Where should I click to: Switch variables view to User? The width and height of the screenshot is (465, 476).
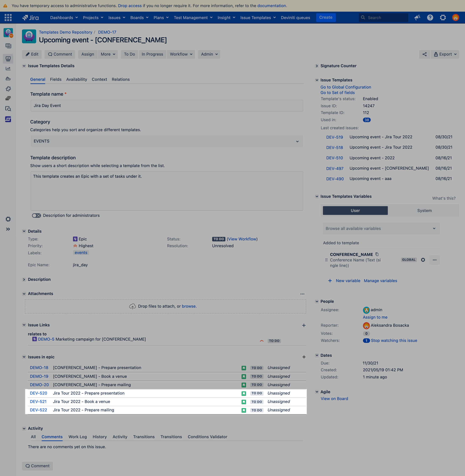(355, 210)
